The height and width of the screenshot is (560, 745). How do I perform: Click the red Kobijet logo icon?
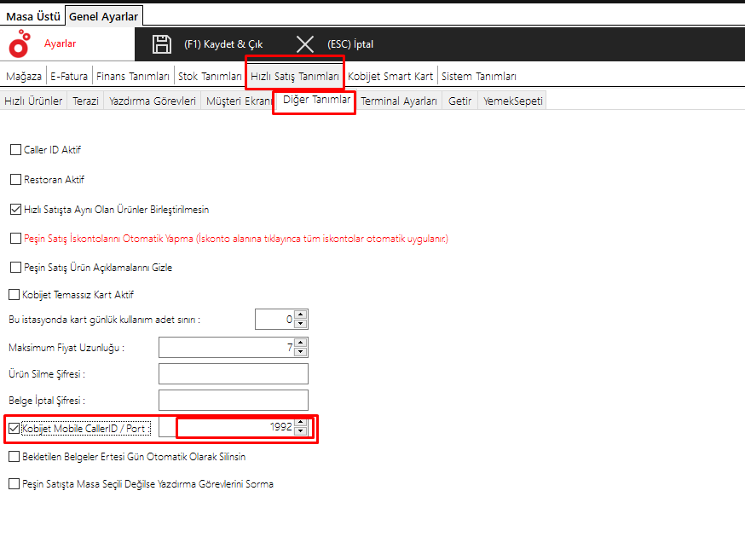[x=20, y=43]
